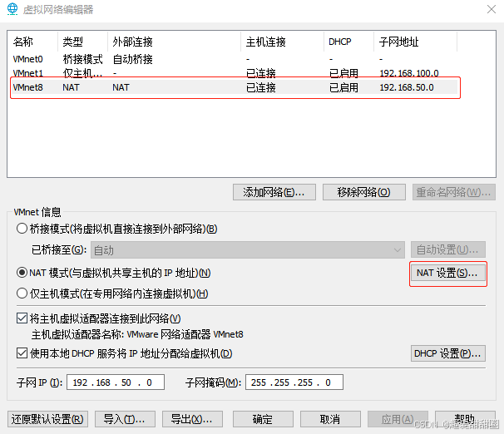This screenshot has height=434, width=504.
Task: Open the 已桥接至 dropdown
Action: (x=248, y=250)
